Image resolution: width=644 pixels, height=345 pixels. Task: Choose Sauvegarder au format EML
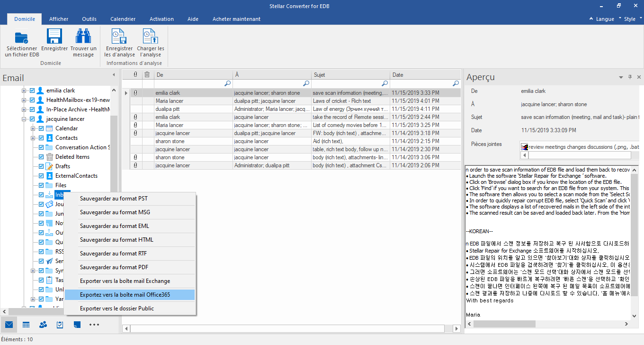tap(130, 226)
